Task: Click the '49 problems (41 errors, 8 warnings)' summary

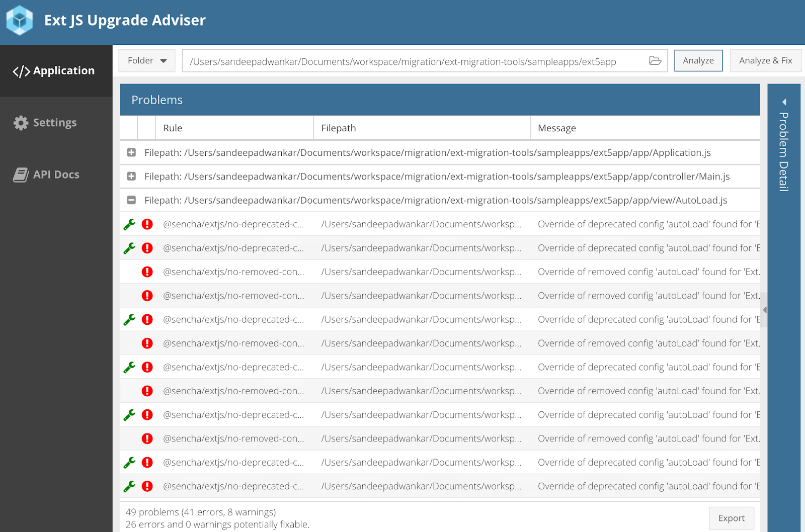Action: pyautogui.click(x=201, y=512)
